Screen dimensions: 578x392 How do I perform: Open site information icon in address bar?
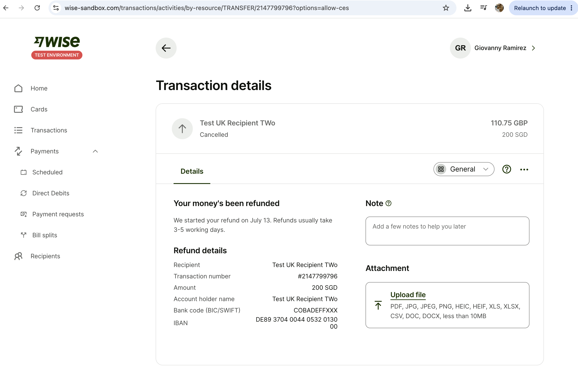click(x=56, y=8)
